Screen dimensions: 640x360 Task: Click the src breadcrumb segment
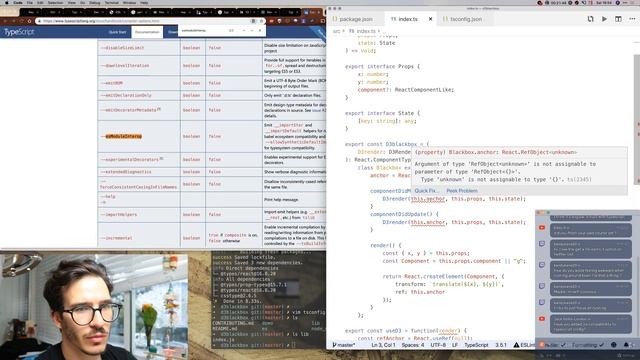[336, 31]
